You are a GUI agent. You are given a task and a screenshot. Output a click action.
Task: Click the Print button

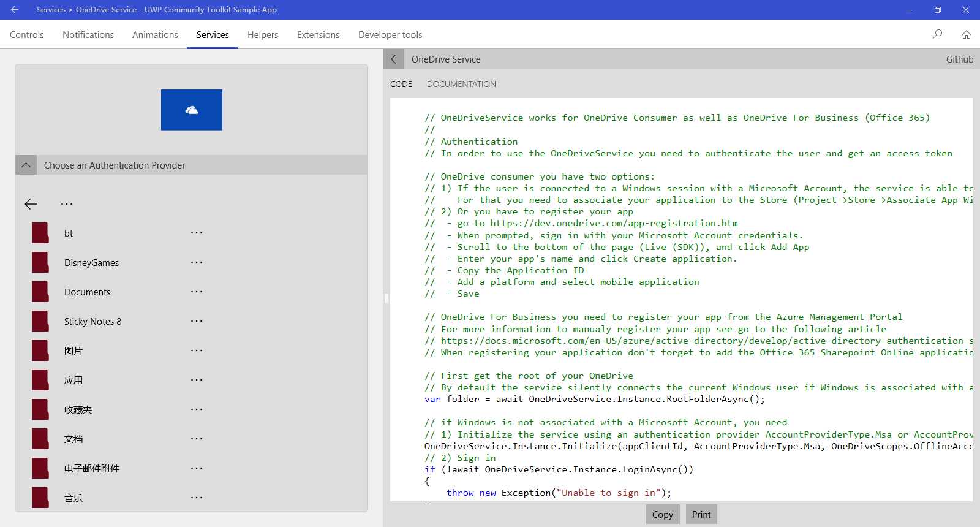701,514
